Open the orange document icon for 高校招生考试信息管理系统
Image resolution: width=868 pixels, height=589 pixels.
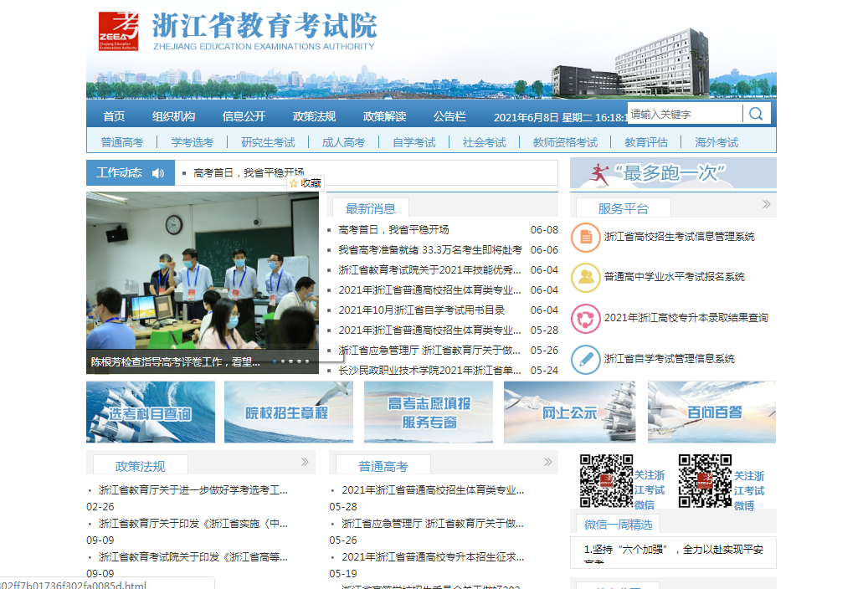[x=585, y=237]
